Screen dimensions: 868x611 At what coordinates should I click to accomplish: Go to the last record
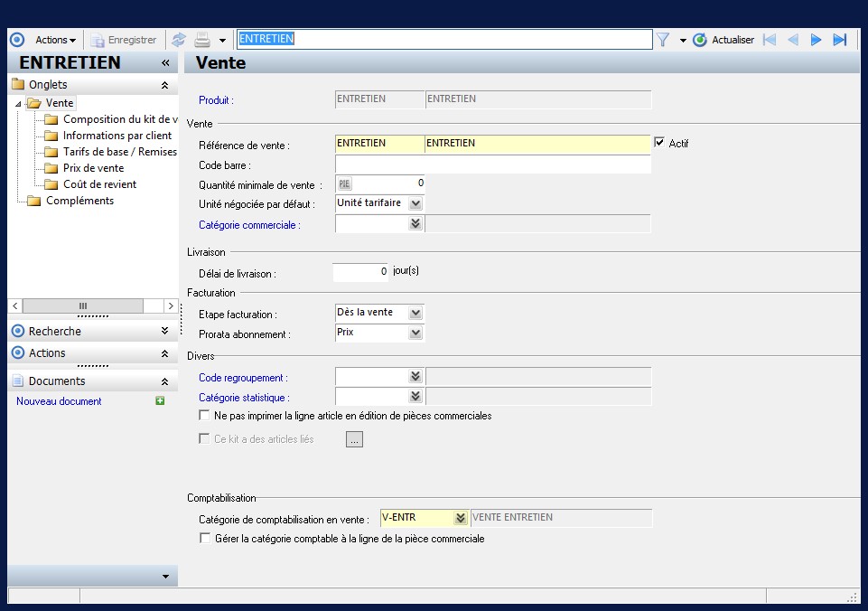click(840, 40)
